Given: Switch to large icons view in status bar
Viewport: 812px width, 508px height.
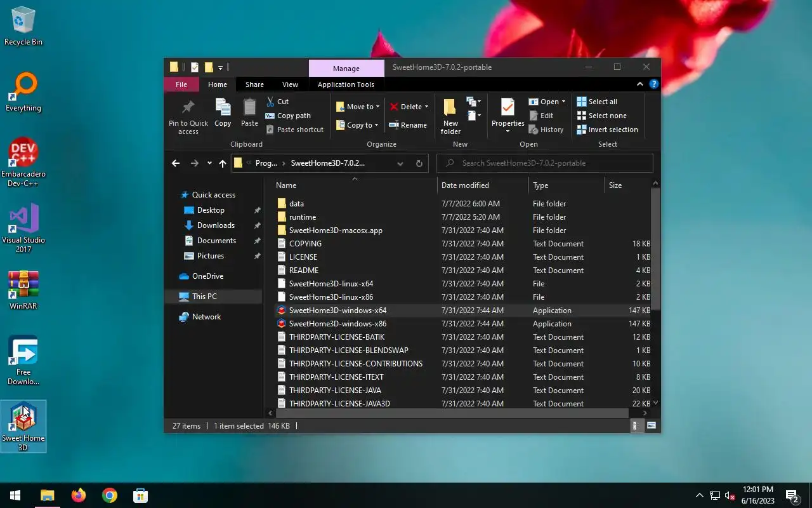Looking at the screenshot, I should 652,426.
